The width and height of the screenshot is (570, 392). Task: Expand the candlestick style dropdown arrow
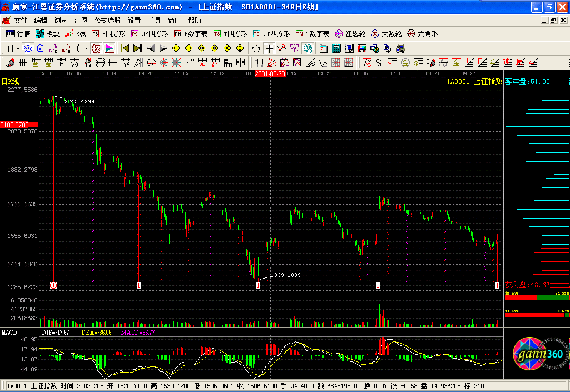pos(87,48)
